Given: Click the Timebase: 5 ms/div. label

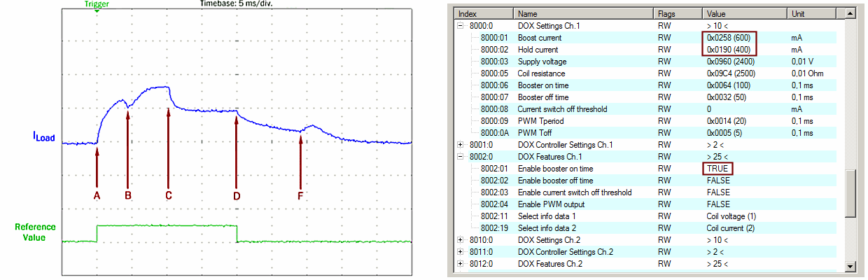Looking at the screenshot, I should (x=237, y=3).
